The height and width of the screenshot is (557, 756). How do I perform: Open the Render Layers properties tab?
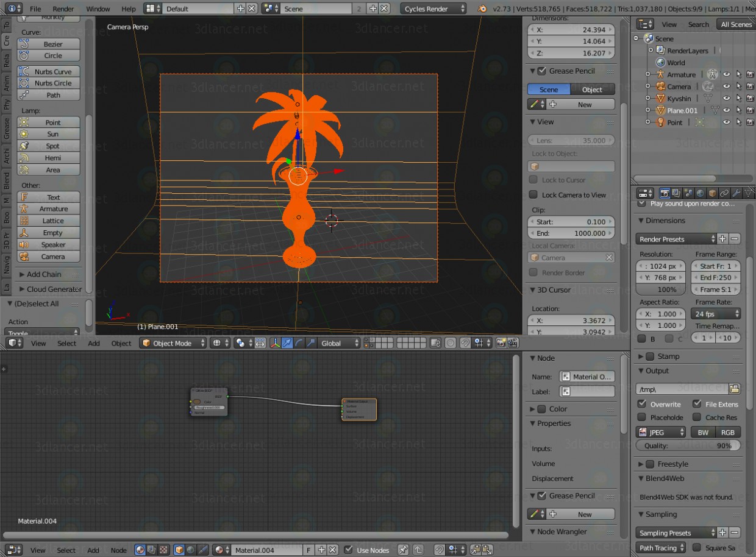pos(677,193)
